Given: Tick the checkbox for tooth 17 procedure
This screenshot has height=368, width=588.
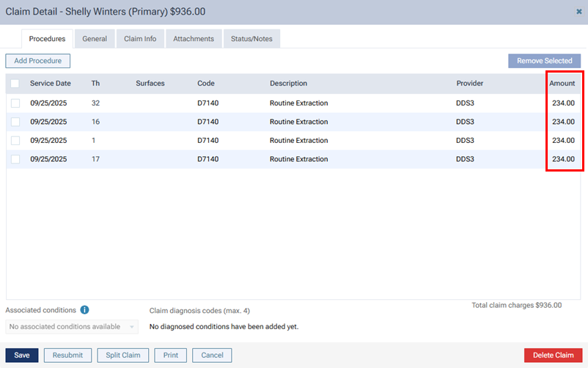Looking at the screenshot, I should tap(15, 159).
